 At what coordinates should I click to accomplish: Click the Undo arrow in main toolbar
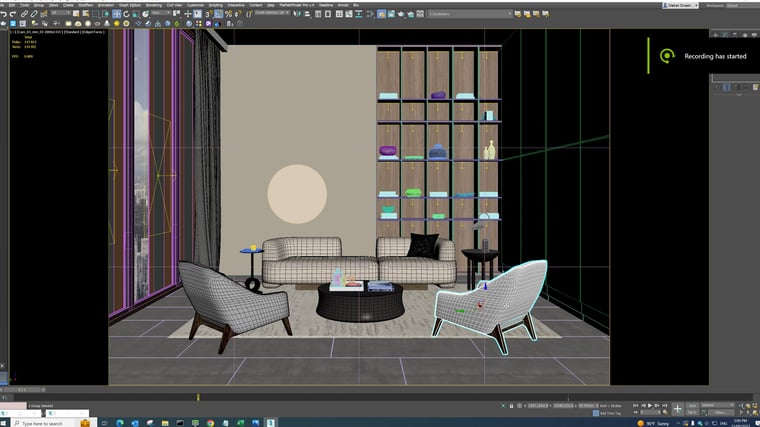pos(3,14)
